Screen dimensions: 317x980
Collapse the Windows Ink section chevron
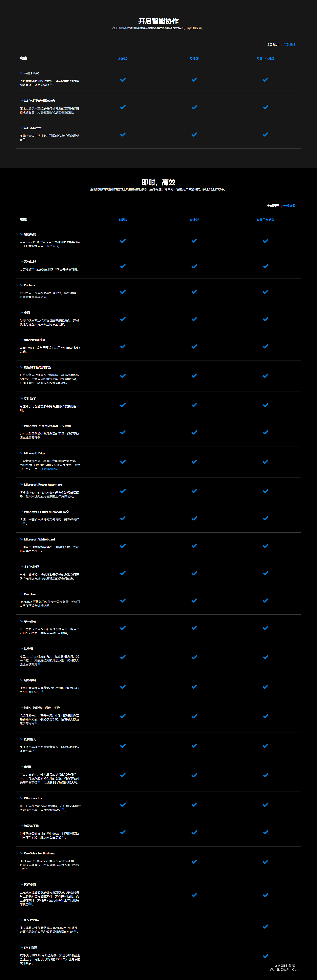(x=21, y=798)
